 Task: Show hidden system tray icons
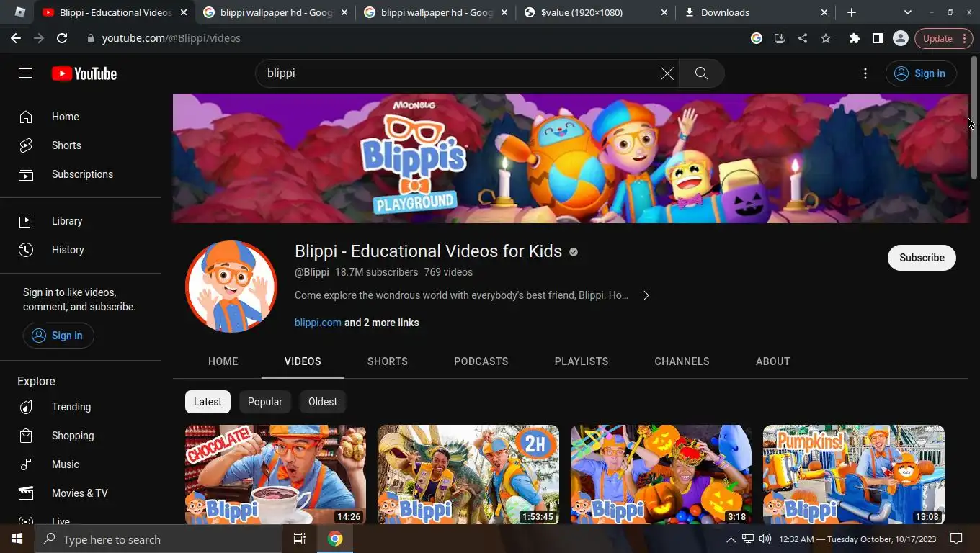point(731,539)
